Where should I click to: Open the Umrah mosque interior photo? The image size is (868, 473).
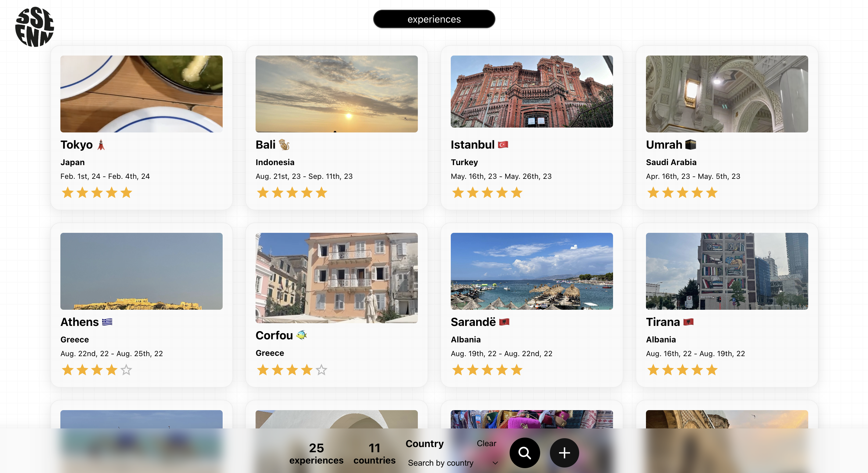click(726, 94)
